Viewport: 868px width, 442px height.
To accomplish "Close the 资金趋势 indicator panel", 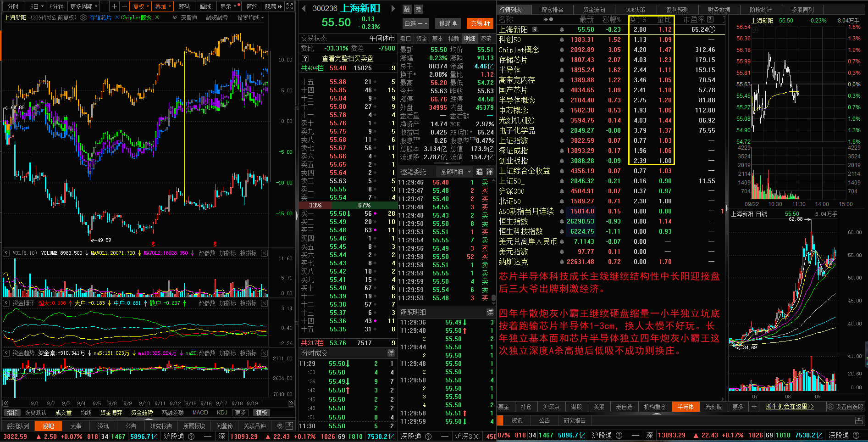I will tap(264, 353).
